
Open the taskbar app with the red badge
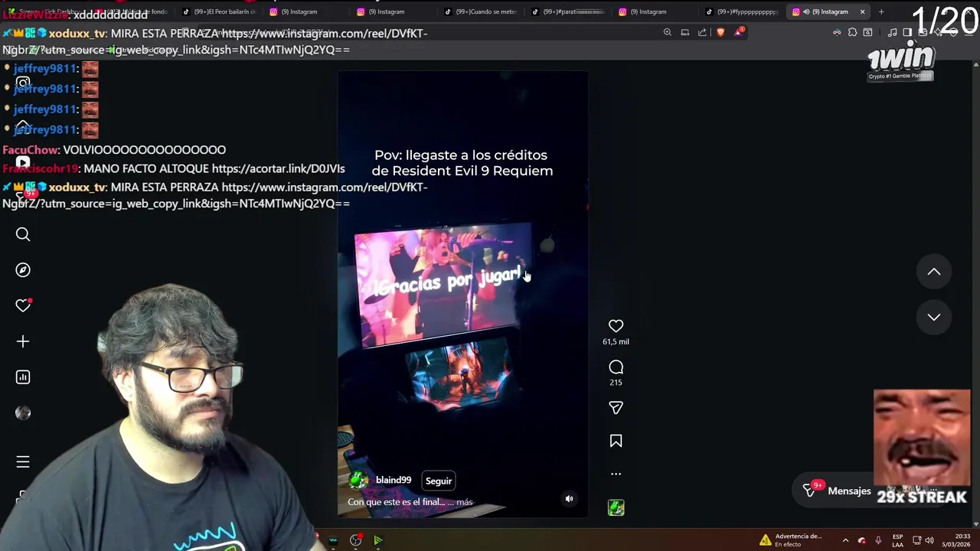point(356,540)
